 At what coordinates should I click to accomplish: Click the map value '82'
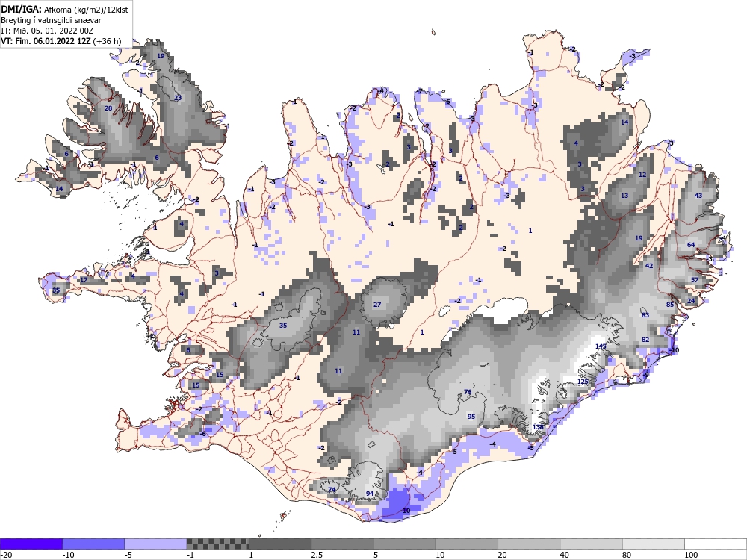(x=645, y=340)
